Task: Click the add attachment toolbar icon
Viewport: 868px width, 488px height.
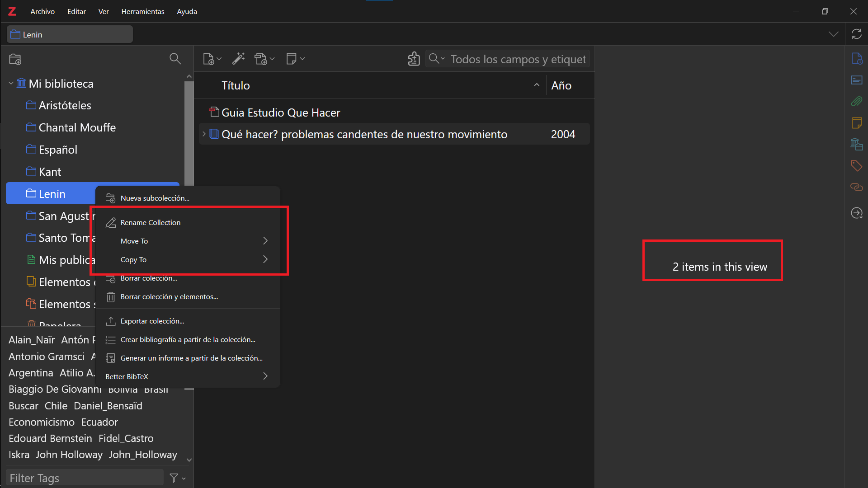Action: [x=261, y=59]
